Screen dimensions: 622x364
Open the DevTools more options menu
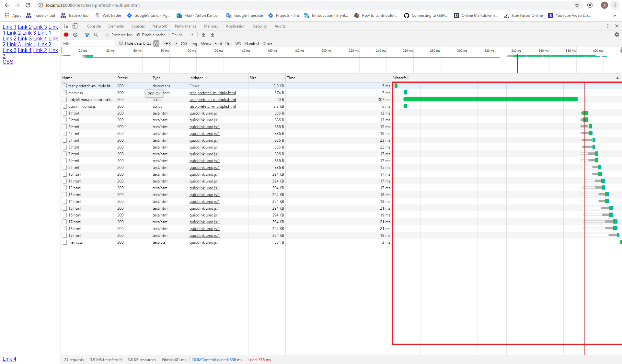click(x=608, y=26)
